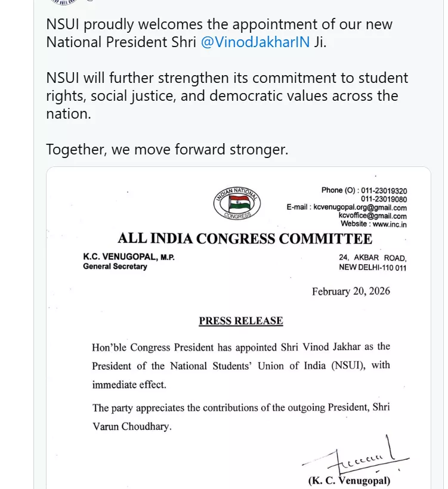The image size is (448, 489).
Task: Click the 24, AKBAR ROAD address line
Action: point(372,258)
